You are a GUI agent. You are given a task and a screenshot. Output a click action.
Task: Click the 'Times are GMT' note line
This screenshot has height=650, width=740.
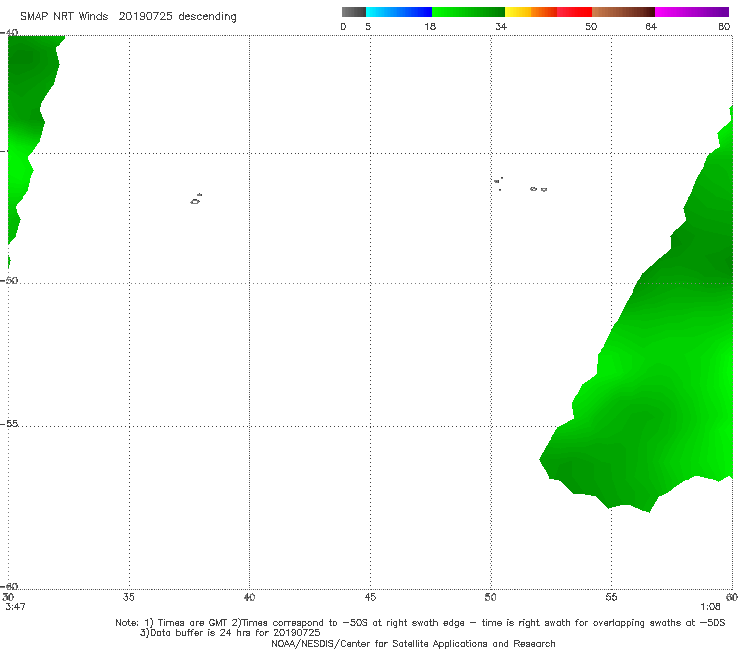(x=420, y=623)
